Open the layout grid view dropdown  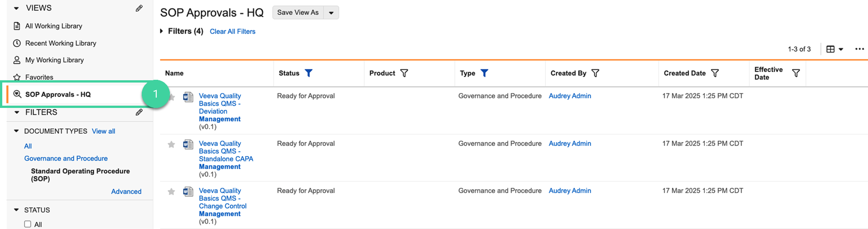(x=834, y=49)
